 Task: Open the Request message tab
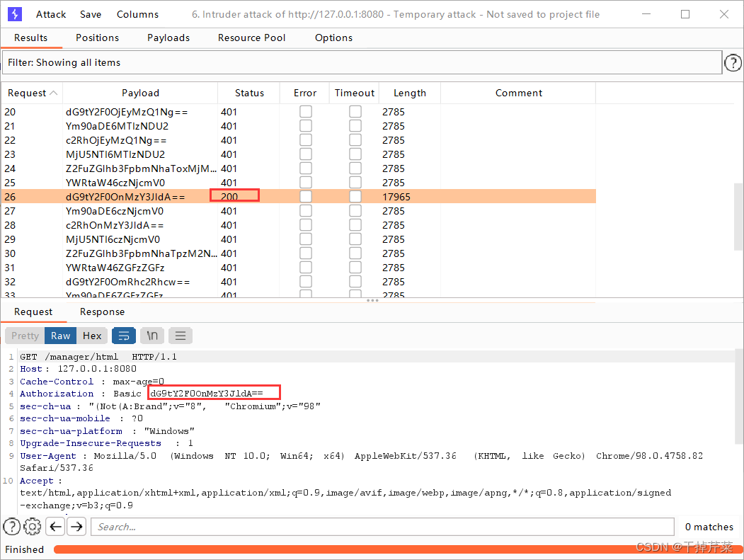[x=33, y=312]
